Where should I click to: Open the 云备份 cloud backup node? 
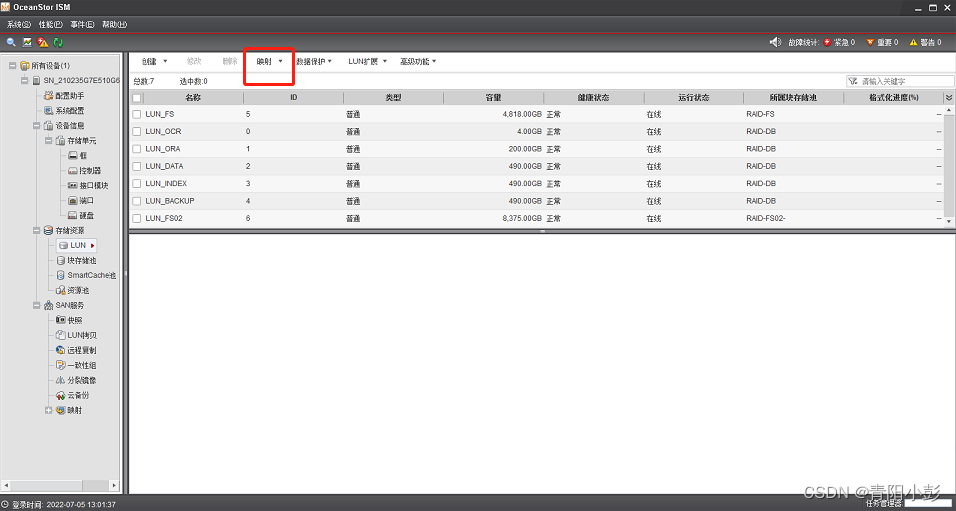pyautogui.click(x=73, y=395)
